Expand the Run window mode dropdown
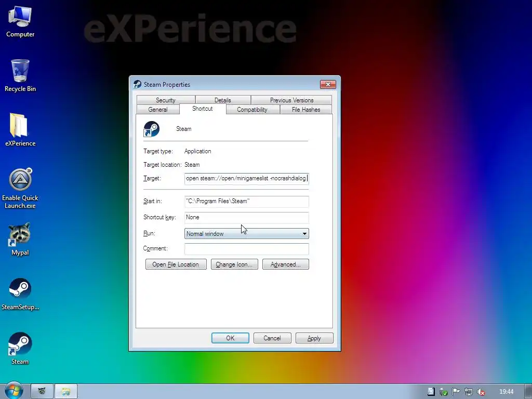This screenshot has height=399, width=532. [x=247, y=233]
